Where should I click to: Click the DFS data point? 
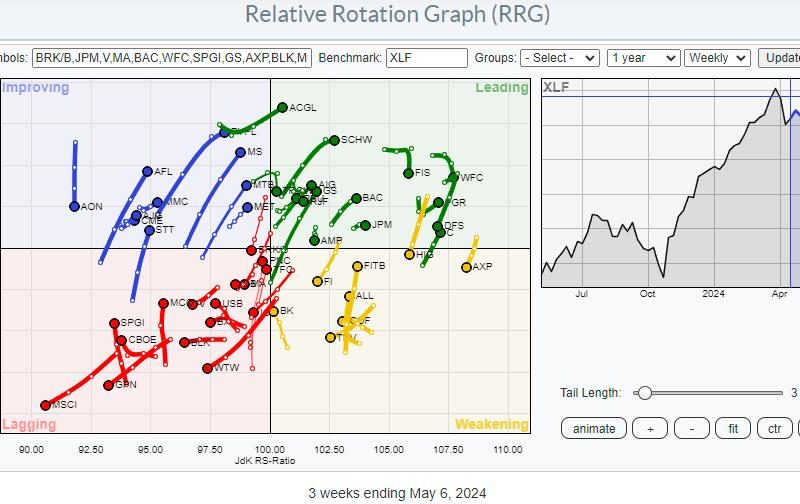click(x=438, y=226)
